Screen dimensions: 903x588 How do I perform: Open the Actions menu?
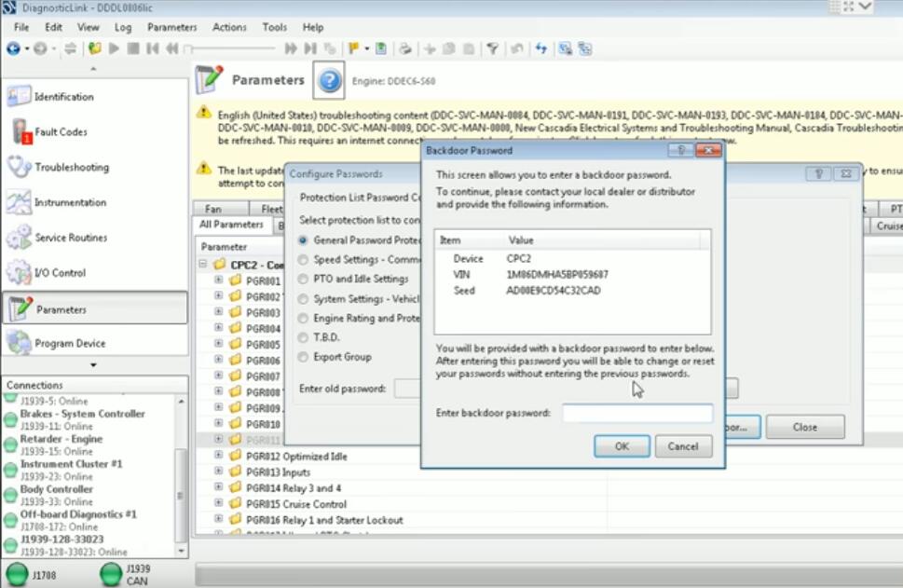pos(229,27)
